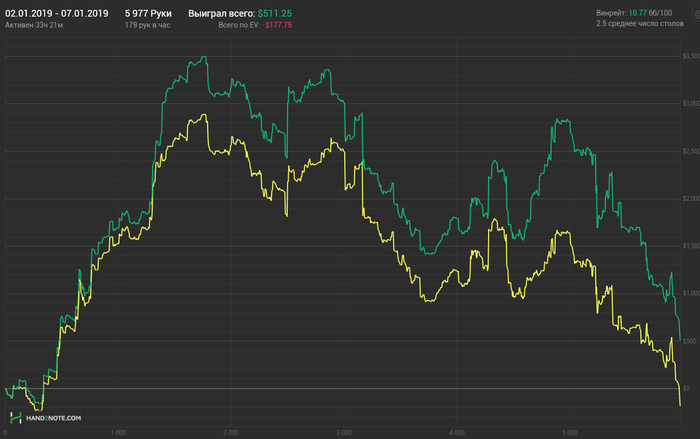Click the $1,000 y-axis label
700x439 pixels.
(691, 293)
